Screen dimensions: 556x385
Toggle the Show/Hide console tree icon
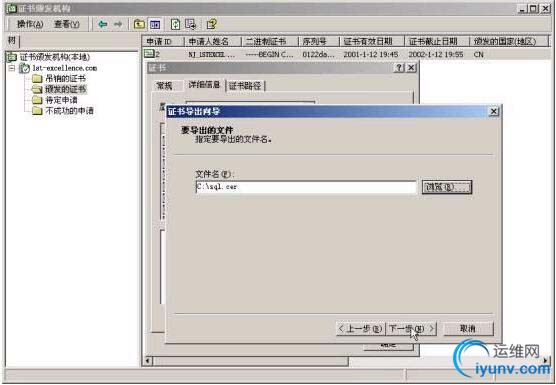(155, 24)
